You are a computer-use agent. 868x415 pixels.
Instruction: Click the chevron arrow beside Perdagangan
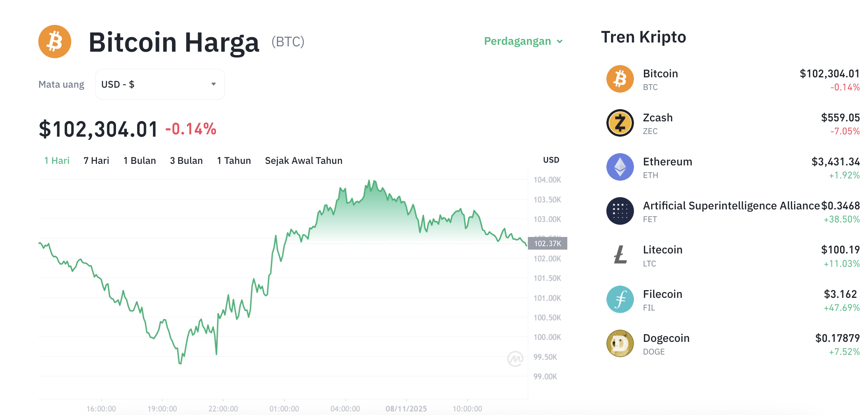[x=560, y=41]
